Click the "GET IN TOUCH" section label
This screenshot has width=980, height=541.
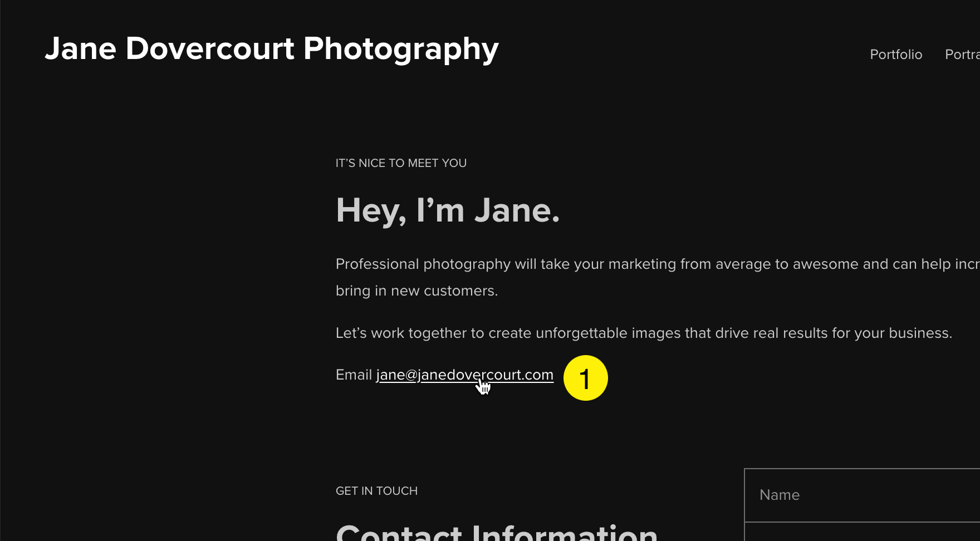coord(376,491)
